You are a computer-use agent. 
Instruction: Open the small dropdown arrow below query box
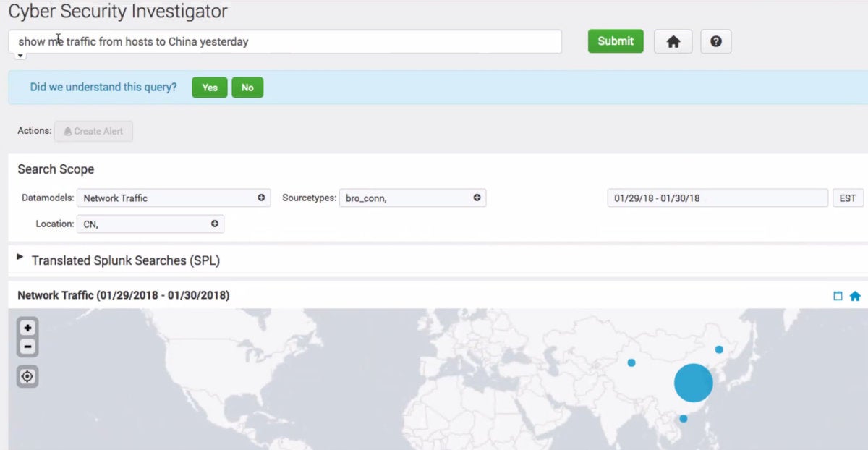20,56
